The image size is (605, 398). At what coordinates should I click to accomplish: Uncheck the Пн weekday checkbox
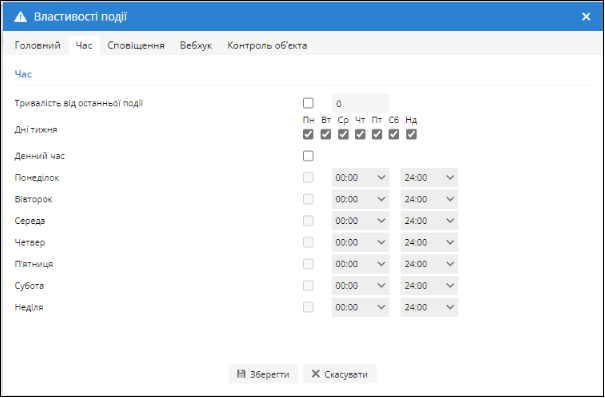[308, 134]
